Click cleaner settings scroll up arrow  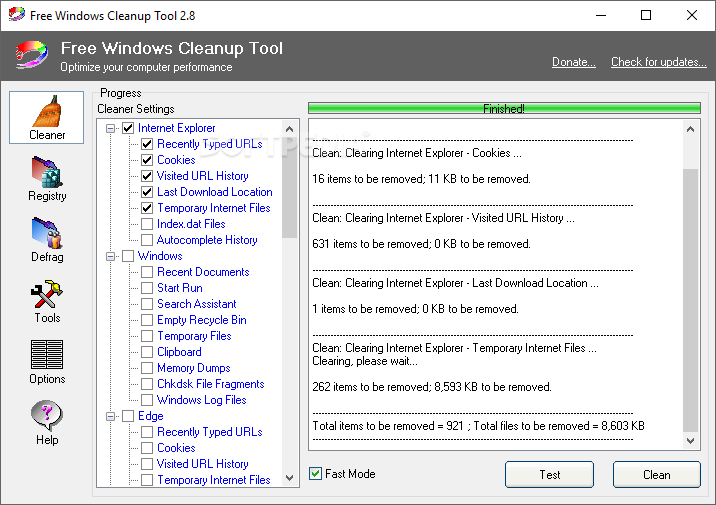click(289, 129)
